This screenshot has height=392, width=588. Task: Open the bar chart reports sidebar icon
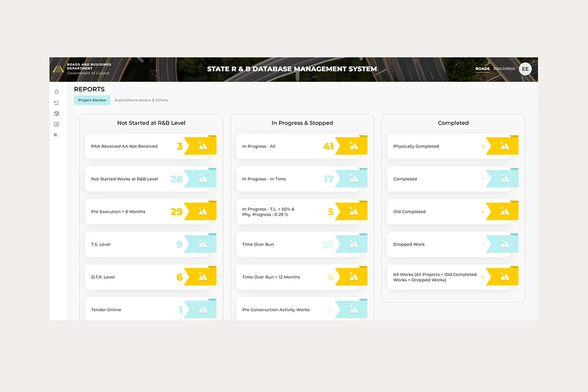[x=56, y=124]
